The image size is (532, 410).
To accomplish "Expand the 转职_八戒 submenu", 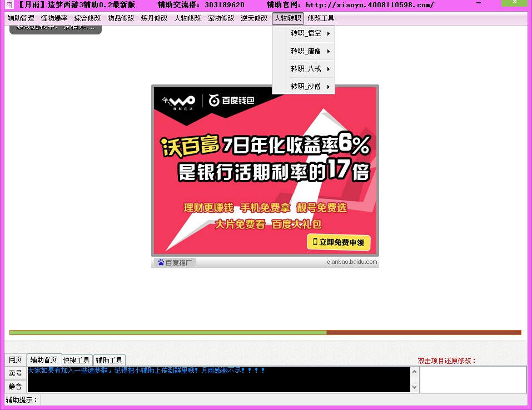I will pos(310,69).
